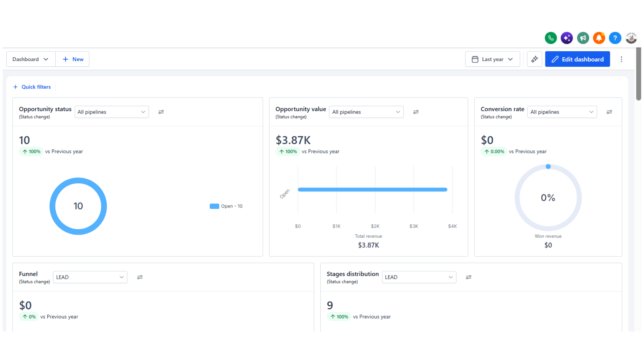This screenshot has height=362, width=644.
Task: Open Opportunity status All pipelines dropdown
Action: pyautogui.click(x=112, y=112)
